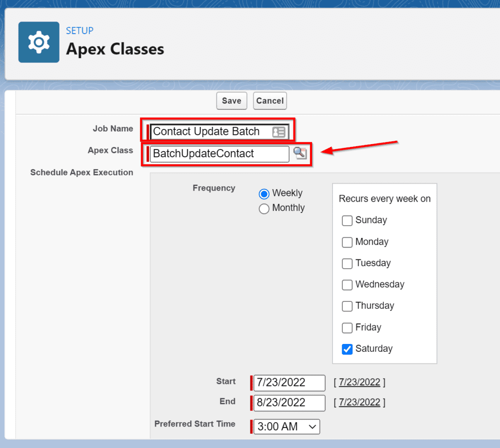
Task: Click the Cancel button
Action: pos(270,101)
